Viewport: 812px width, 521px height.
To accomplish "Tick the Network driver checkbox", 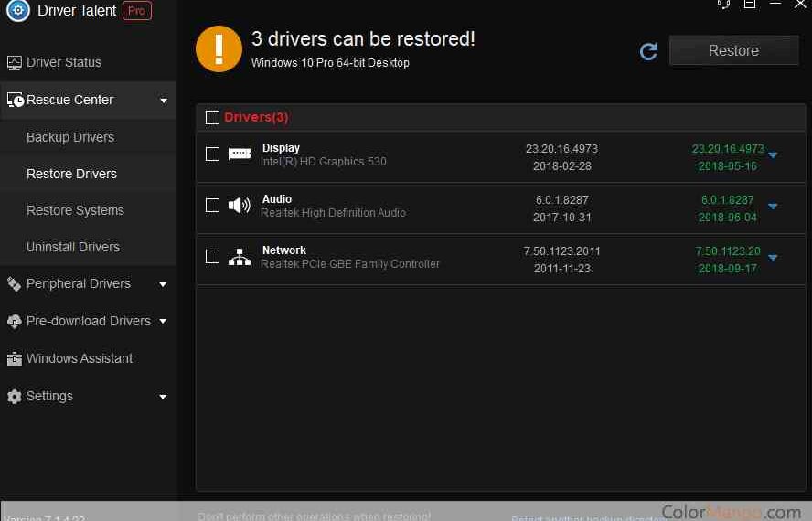I will pyautogui.click(x=212, y=257).
